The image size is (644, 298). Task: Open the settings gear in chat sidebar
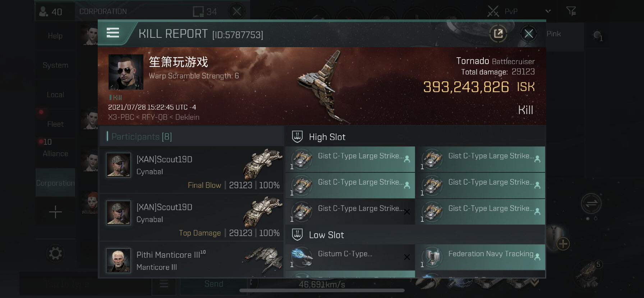pos(55,254)
